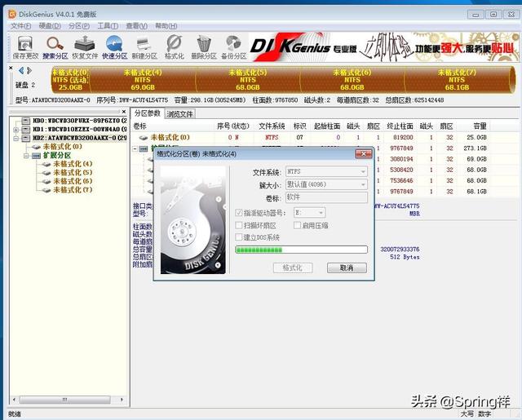Click the 格式化 button in dialog

[293, 268]
